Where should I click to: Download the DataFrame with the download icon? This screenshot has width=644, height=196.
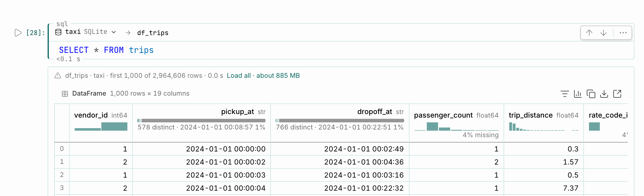[x=604, y=94]
